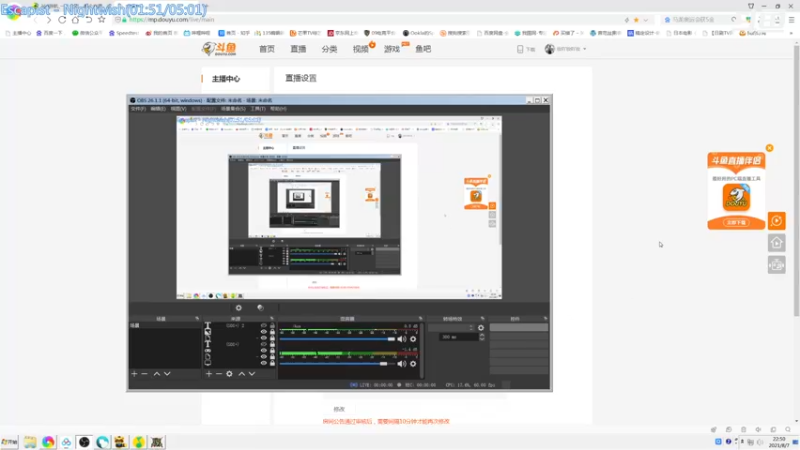Move source up in the Sources list

[241, 374]
